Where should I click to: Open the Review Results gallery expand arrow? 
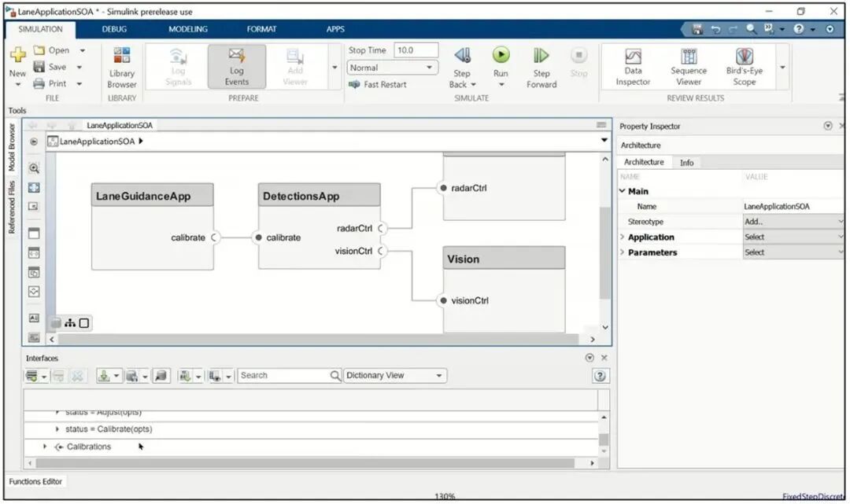click(783, 67)
